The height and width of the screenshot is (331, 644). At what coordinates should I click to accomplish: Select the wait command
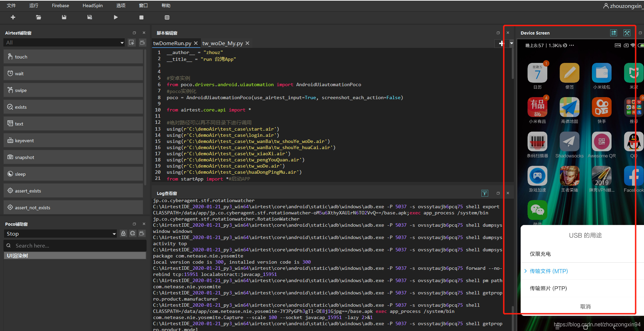pyautogui.click(x=73, y=74)
